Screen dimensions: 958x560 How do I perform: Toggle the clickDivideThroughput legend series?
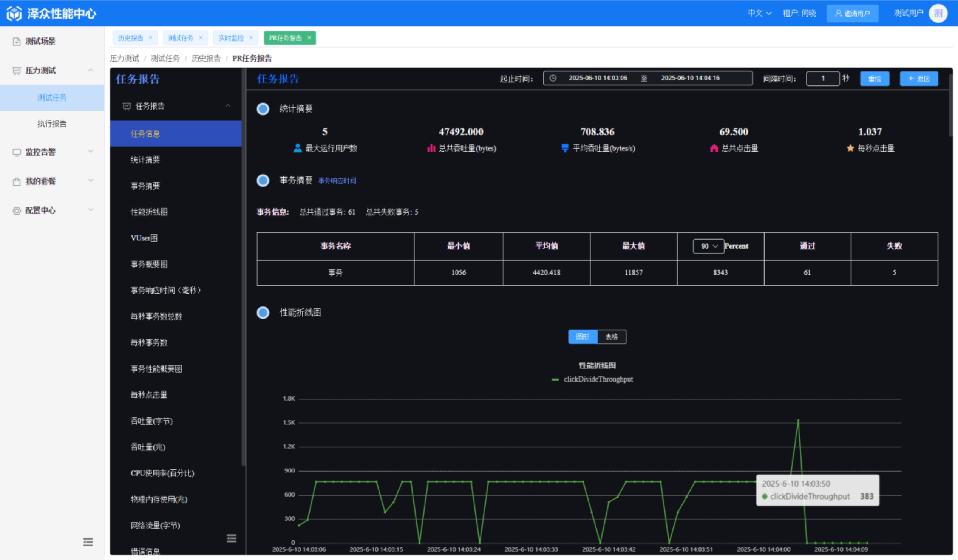592,379
